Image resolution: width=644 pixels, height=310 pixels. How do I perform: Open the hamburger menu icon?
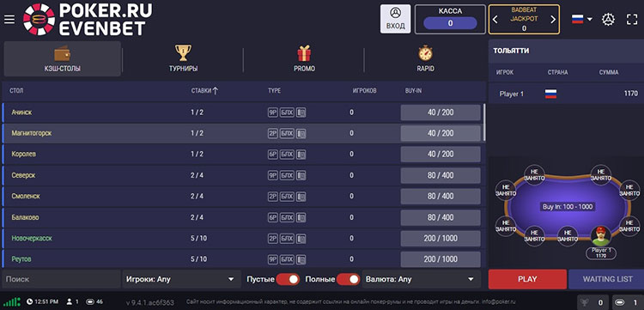coord(9,20)
